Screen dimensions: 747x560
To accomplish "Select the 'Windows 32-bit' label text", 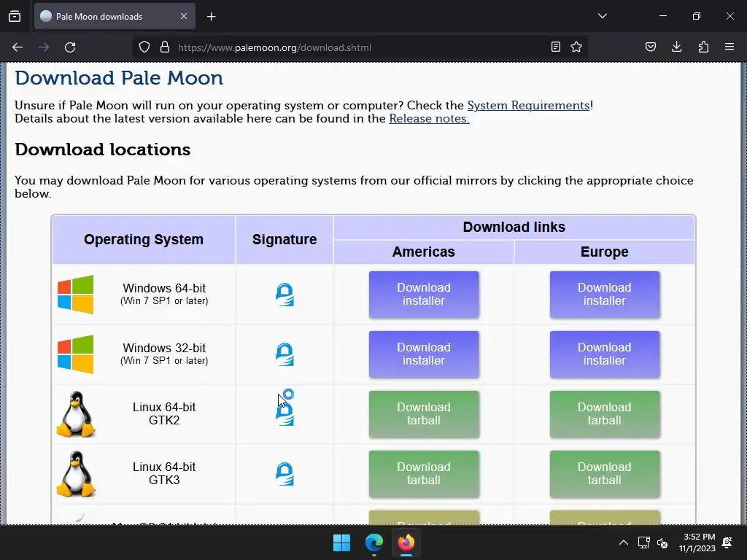I will (164, 348).
